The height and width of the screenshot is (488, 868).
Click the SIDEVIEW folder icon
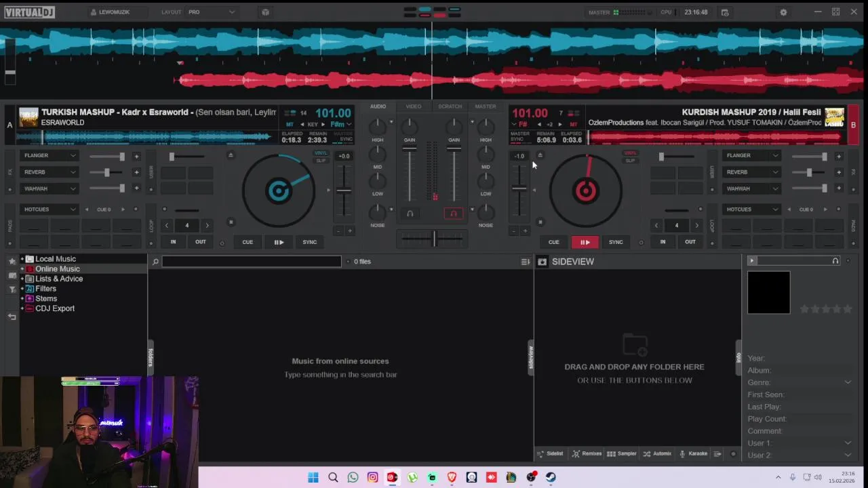tap(542, 262)
